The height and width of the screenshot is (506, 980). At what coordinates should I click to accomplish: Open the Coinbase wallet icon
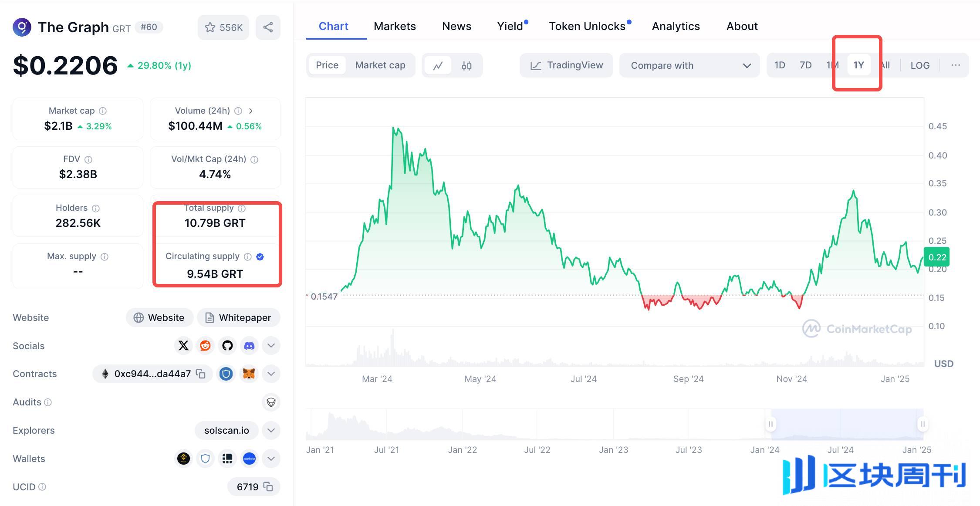(249, 459)
